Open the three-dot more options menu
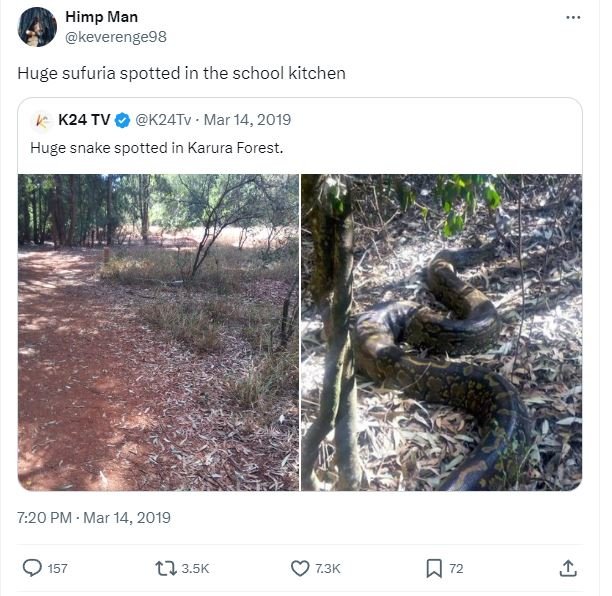This screenshot has height=596, width=612. coord(573,17)
